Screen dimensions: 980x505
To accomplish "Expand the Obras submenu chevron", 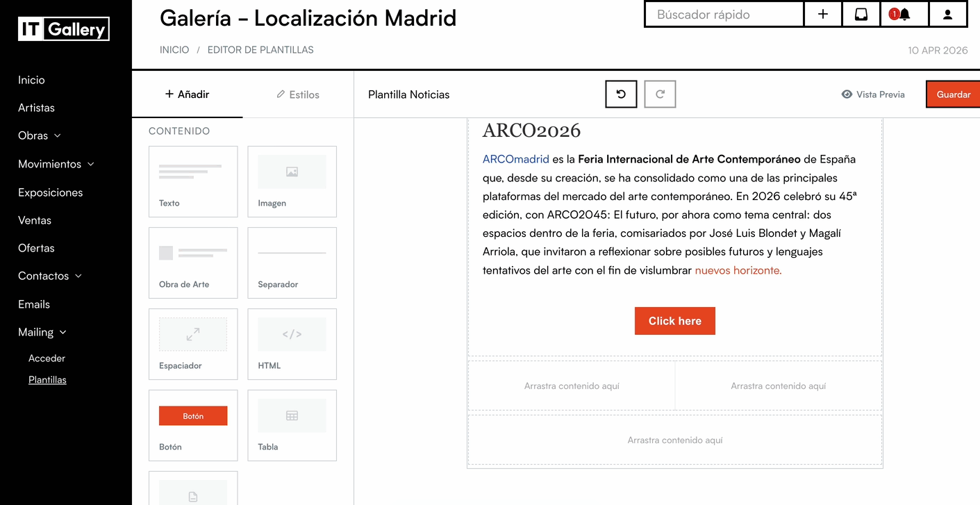I will (x=58, y=135).
